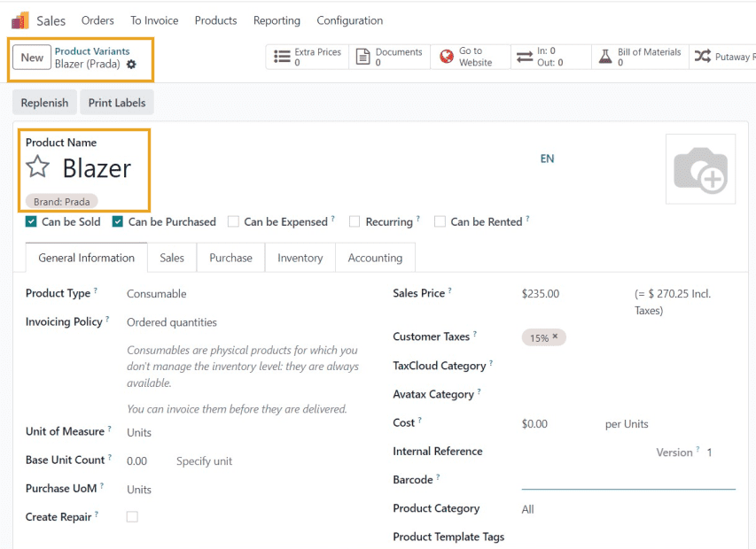
Task: Switch to the Inventory tab
Action: tap(300, 258)
